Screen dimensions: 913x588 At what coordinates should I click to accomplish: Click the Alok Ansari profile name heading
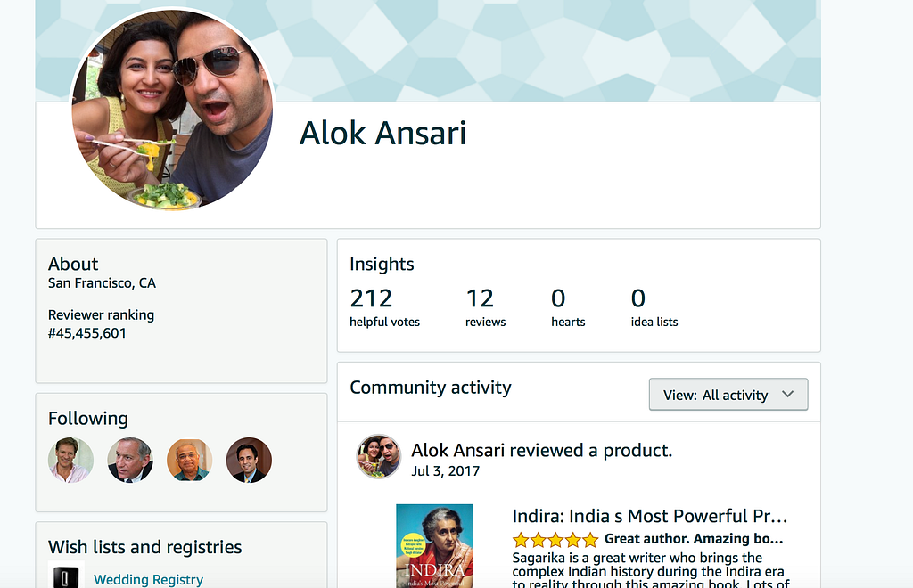point(382,134)
